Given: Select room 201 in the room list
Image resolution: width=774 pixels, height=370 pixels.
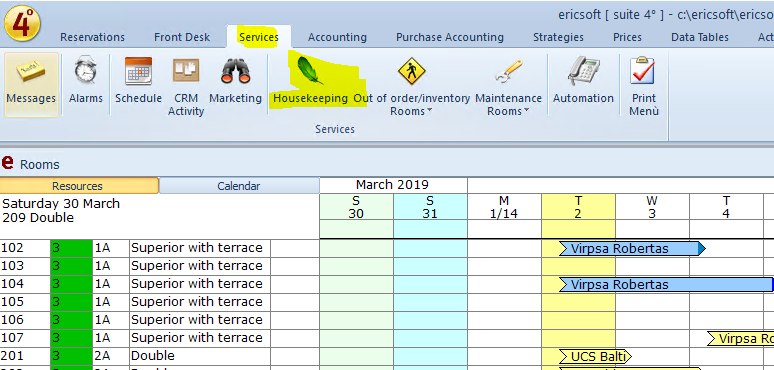Looking at the screenshot, I should pos(25,356).
